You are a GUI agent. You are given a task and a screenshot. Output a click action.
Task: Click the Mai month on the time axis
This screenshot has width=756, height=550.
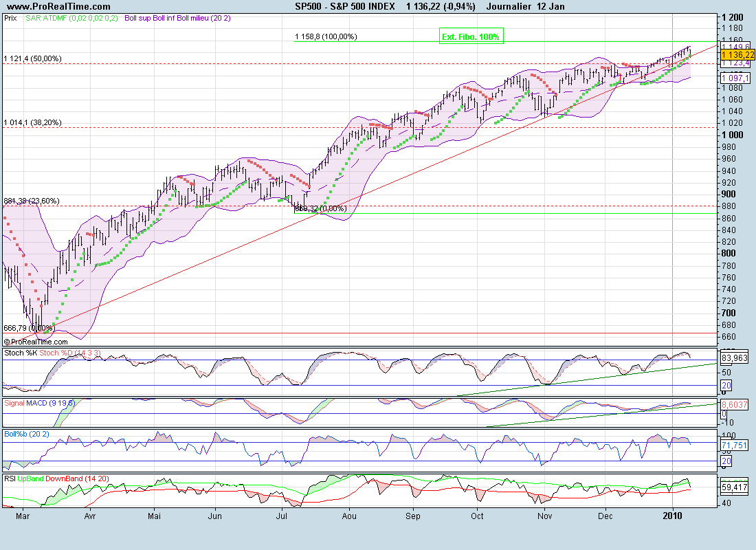[x=154, y=516]
